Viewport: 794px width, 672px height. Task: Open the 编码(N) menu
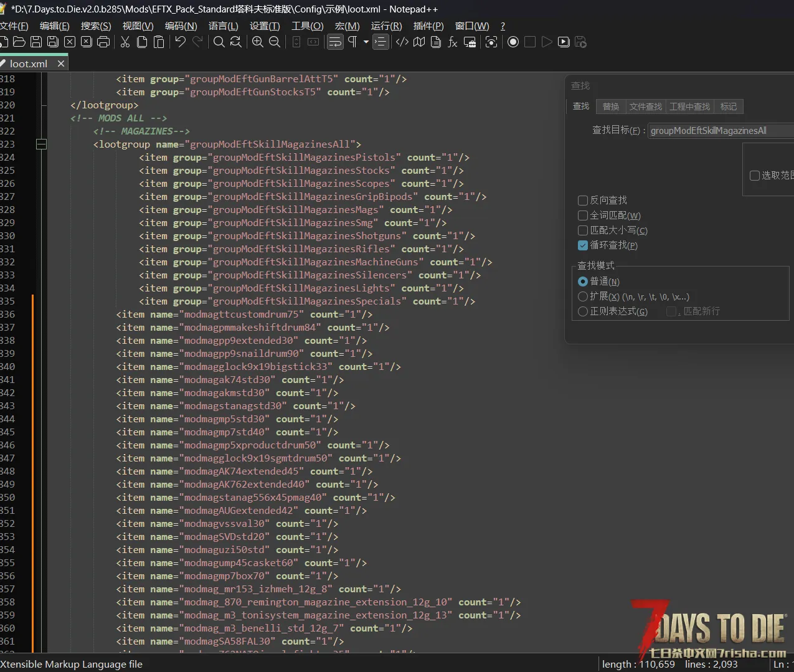click(x=181, y=26)
